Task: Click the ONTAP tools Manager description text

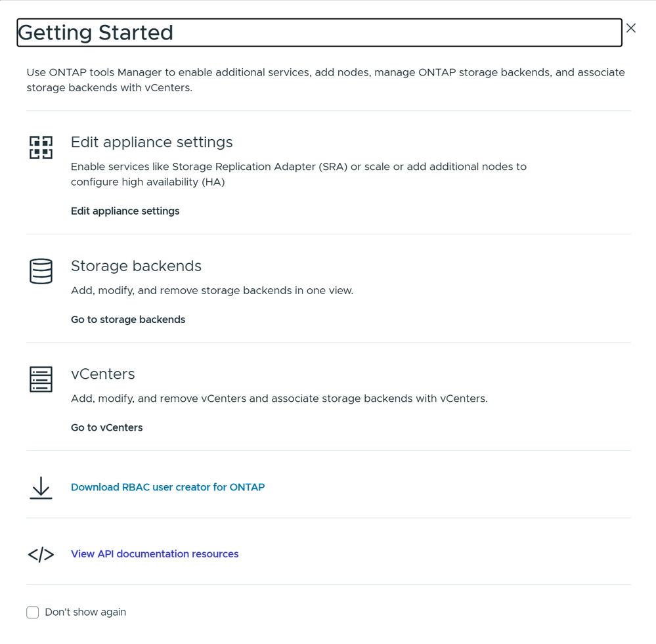Action: 326,79
